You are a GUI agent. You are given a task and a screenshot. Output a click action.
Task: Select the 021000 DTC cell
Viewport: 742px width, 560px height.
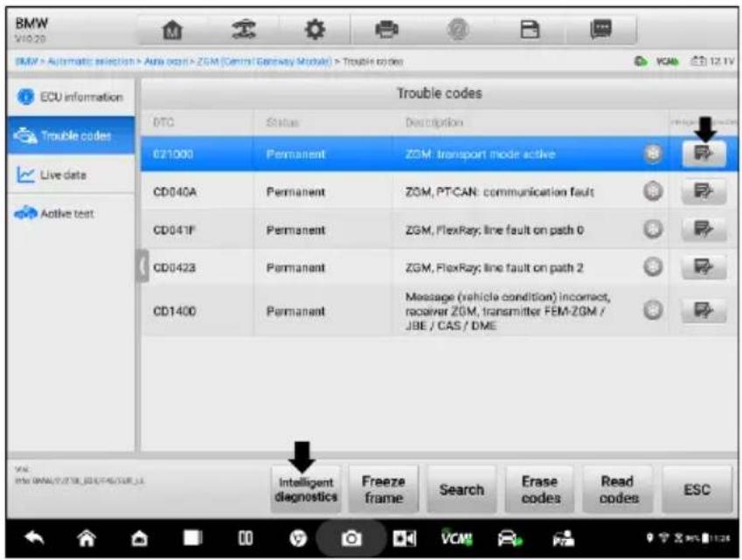(x=197, y=154)
